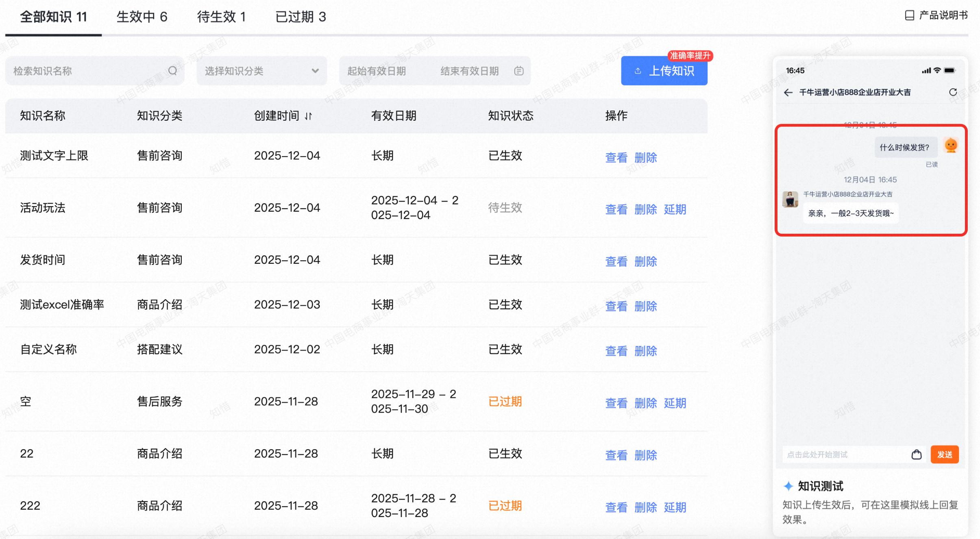Tap the back arrow in phone chat preview
Screen dimensions: 980x539
(788, 93)
